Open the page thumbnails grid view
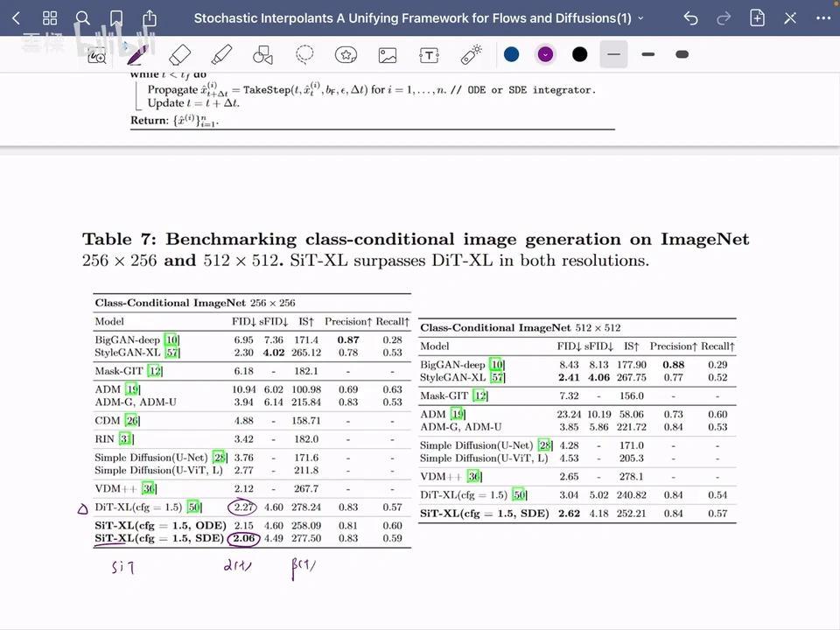Screen dimensions: 840x630 [50, 17]
